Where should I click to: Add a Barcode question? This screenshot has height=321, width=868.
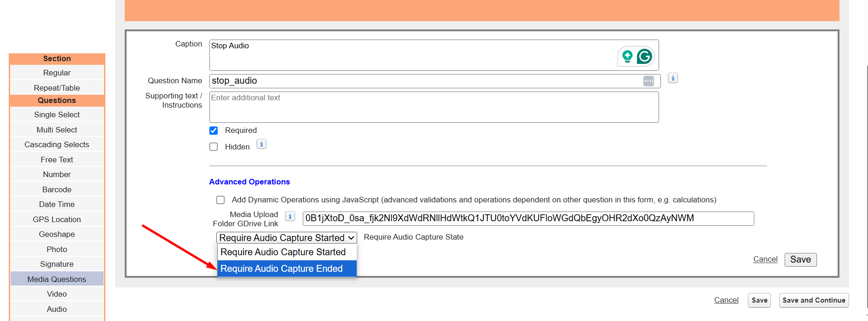tap(57, 189)
